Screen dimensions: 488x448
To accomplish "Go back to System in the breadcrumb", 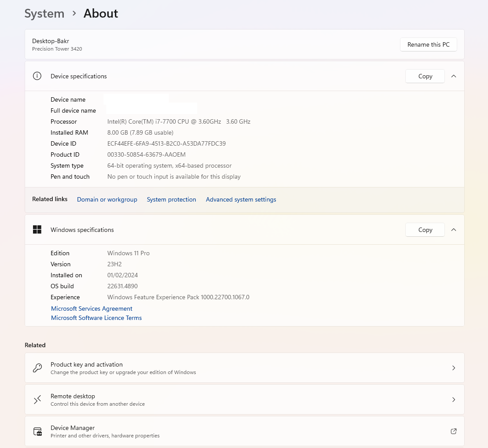I will click(x=44, y=14).
